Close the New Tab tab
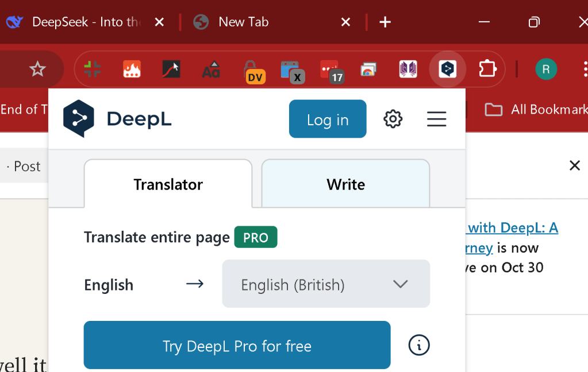 click(346, 22)
